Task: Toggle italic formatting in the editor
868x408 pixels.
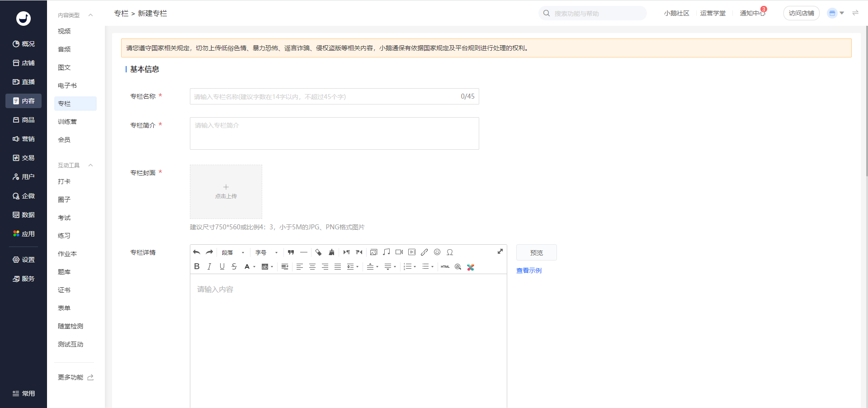Action: (x=209, y=267)
